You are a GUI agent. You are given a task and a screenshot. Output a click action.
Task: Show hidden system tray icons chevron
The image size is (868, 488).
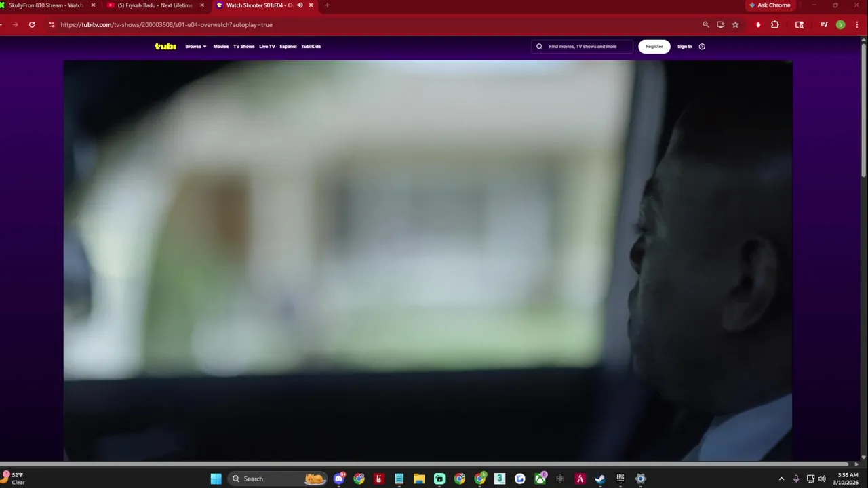click(781, 479)
